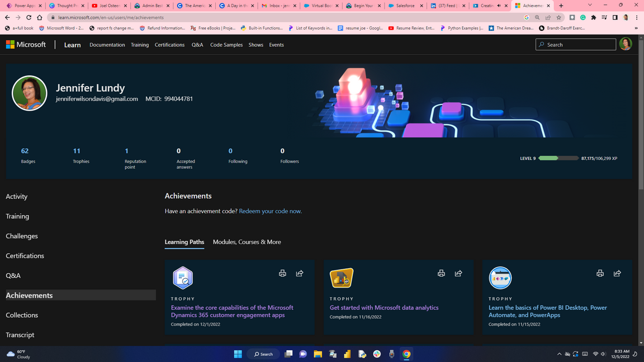644x362 pixels.
Task: Share the Dynamics 365 customer engagement trophy
Action: tap(300, 273)
